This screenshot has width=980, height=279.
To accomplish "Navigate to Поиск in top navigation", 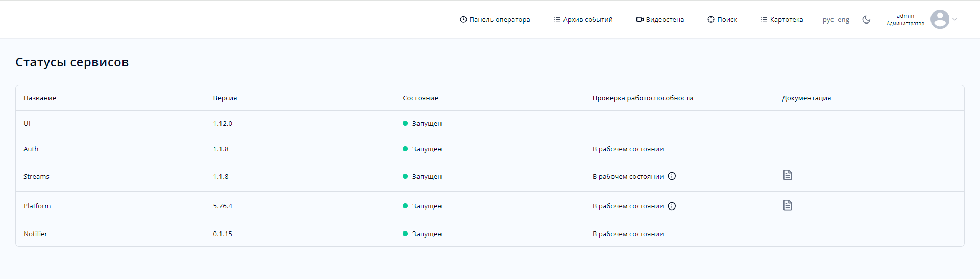I will coord(722,20).
